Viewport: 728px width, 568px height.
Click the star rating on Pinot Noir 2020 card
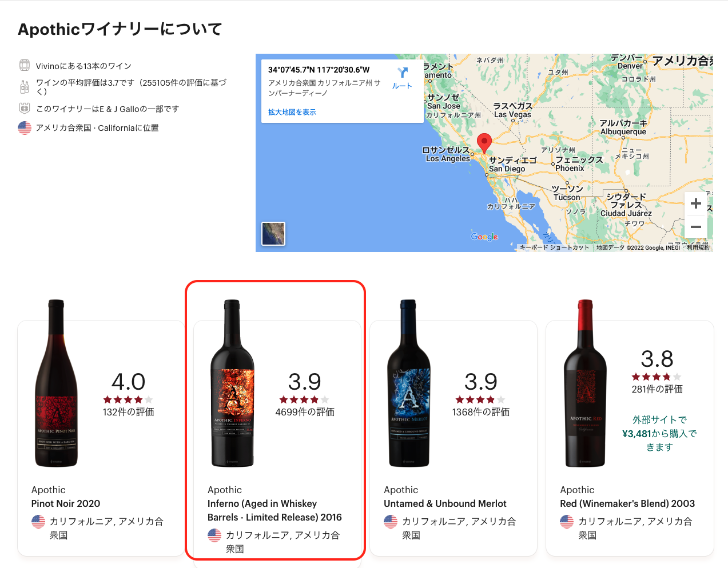128,399
